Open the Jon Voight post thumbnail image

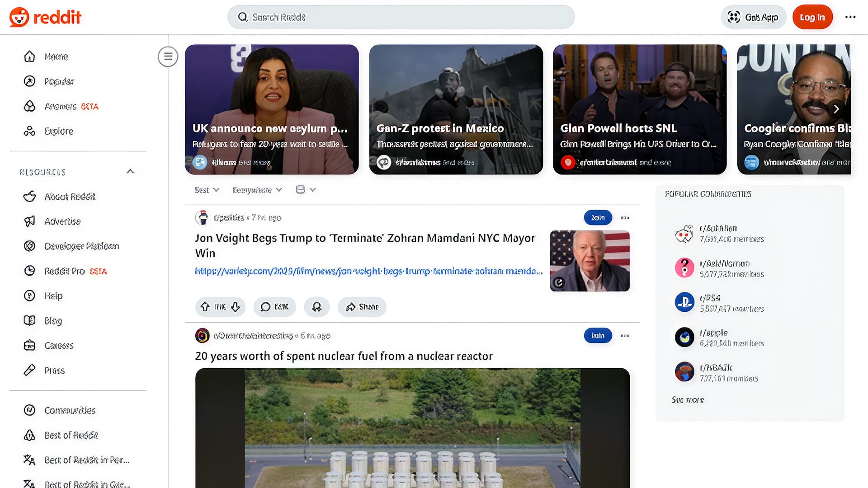[x=590, y=261]
